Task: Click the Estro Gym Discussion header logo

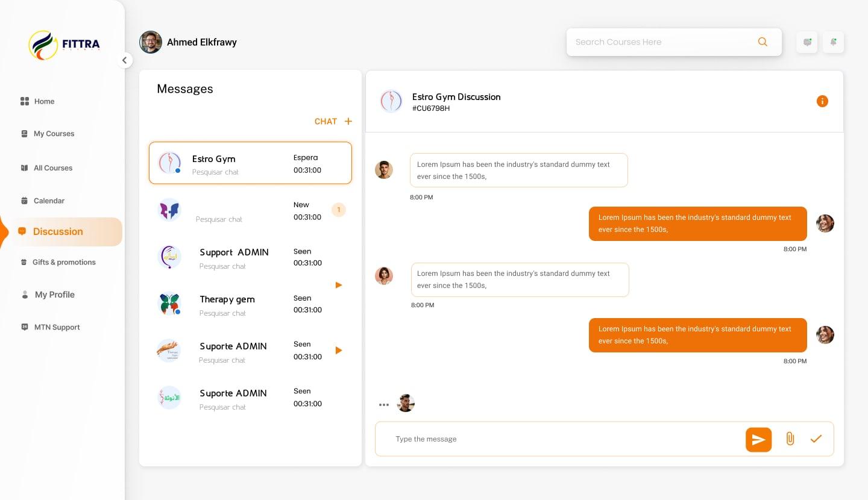Action: pyautogui.click(x=391, y=101)
